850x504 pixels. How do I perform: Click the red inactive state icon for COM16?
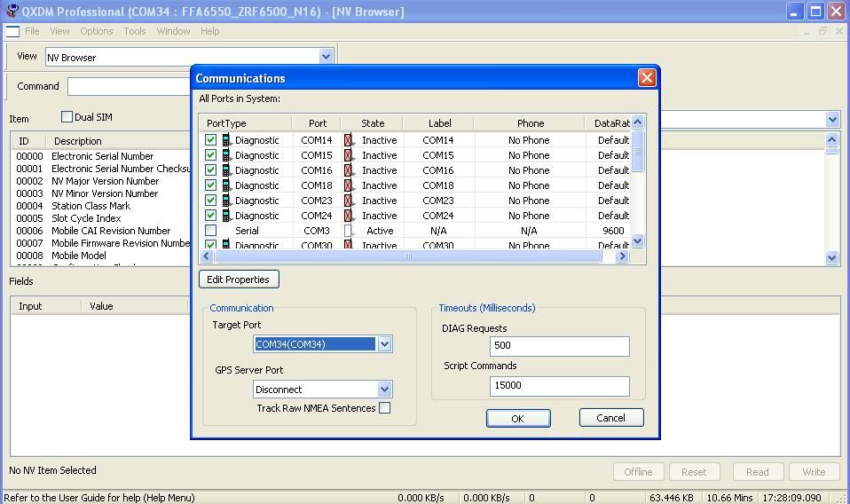[349, 170]
